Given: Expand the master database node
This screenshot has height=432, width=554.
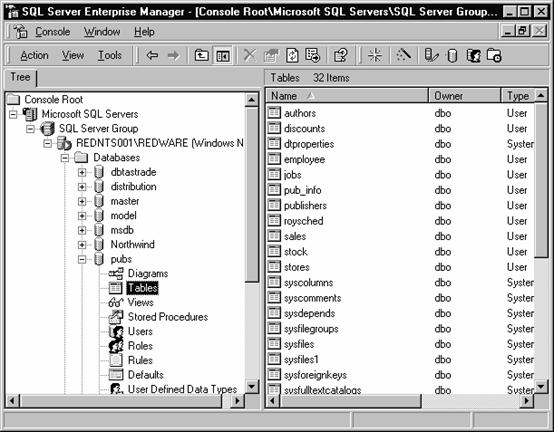Looking at the screenshot, I should [82, 201].
